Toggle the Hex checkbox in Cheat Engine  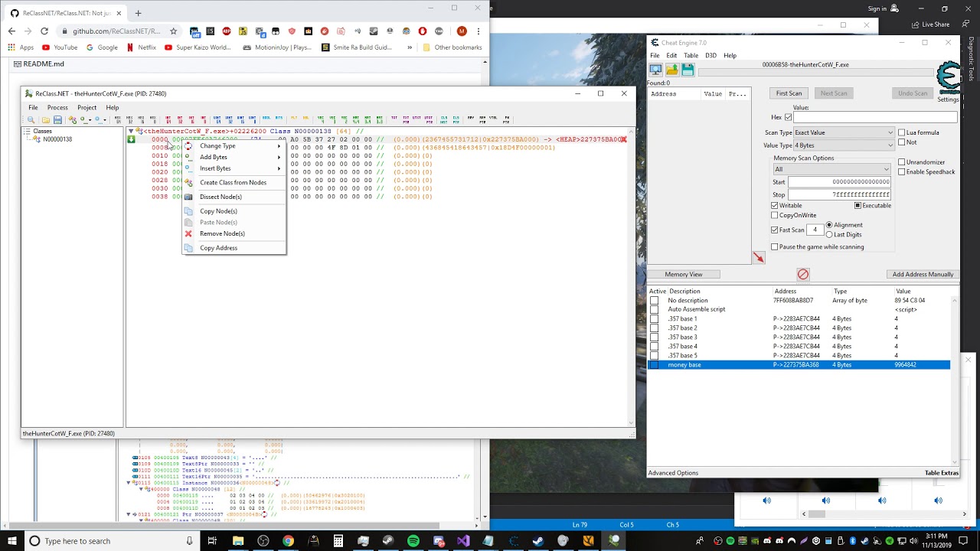[x=788, y=117]
